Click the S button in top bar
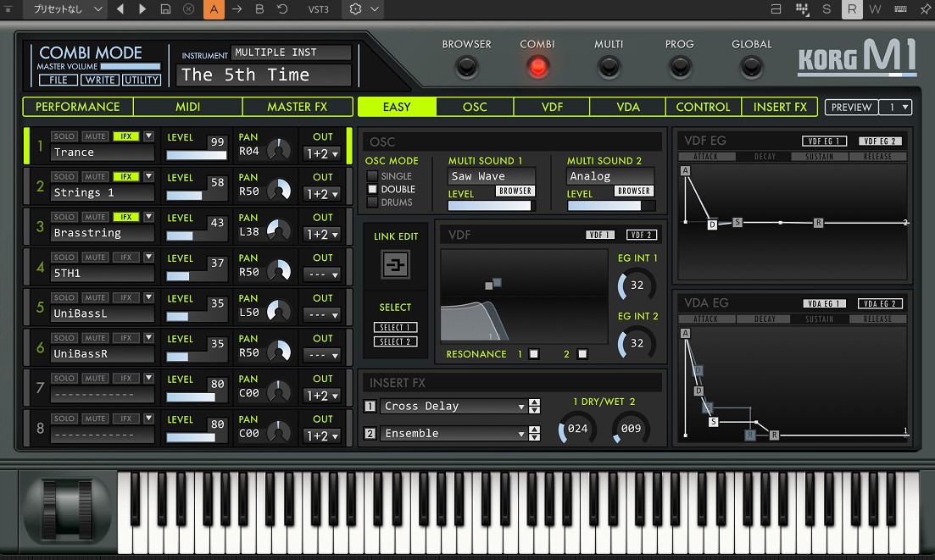 point(826,9)
